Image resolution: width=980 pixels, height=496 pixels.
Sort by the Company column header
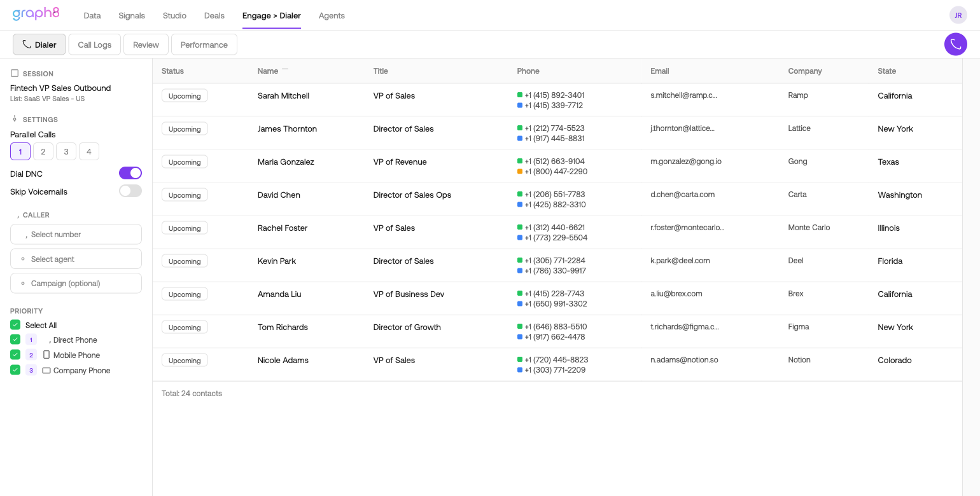(x=805, y=71)
